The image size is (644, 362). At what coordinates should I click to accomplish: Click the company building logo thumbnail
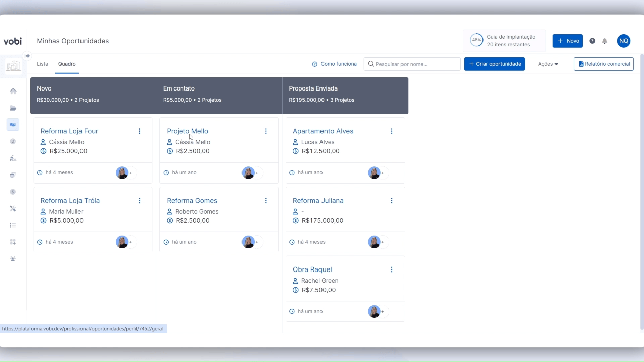tap(13, 66)
